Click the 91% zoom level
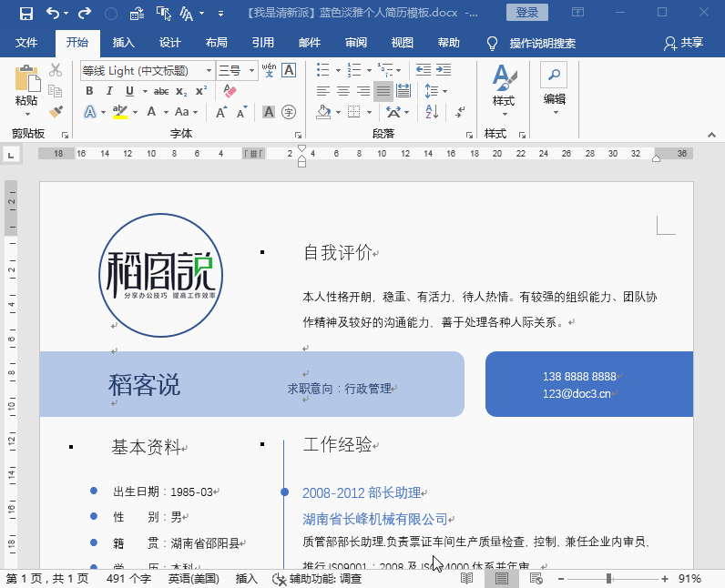This screenshot has height=588, width=725. point(689,578)
